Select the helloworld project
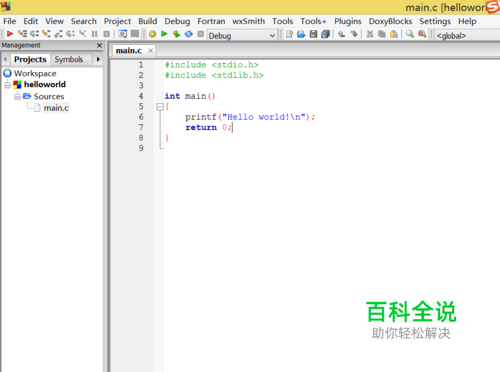This screenshot has width=500, height=372. click(x=45, y=84)
